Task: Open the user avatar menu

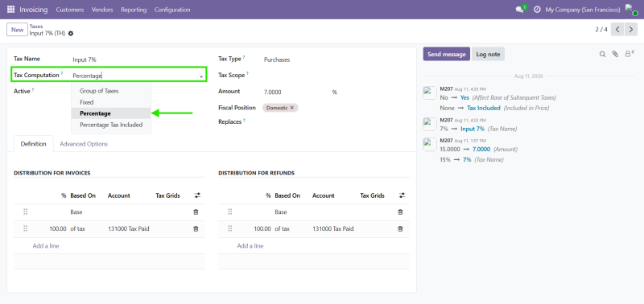Action: (x=631, y=10)
